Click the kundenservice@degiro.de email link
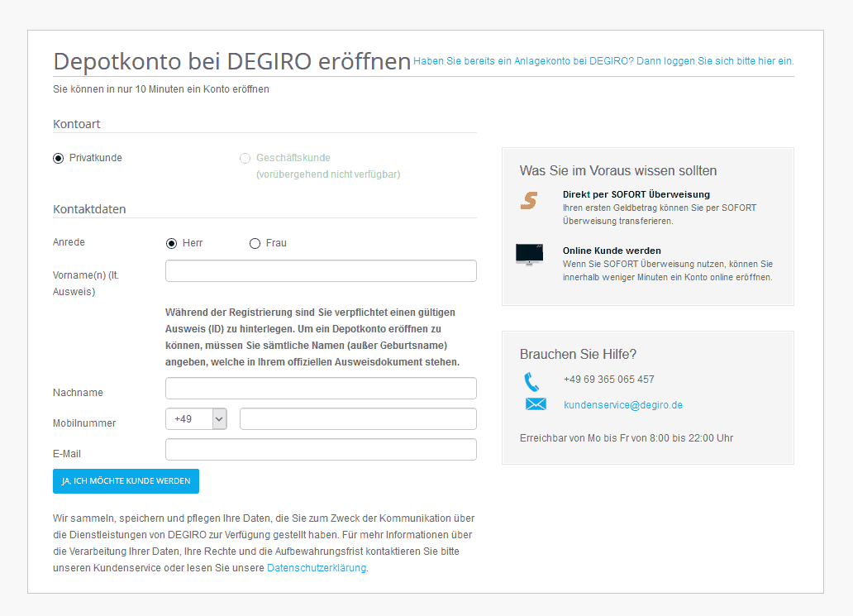This screenshot has width=853, height=616. pyautogui.click(x=623, y=405)
